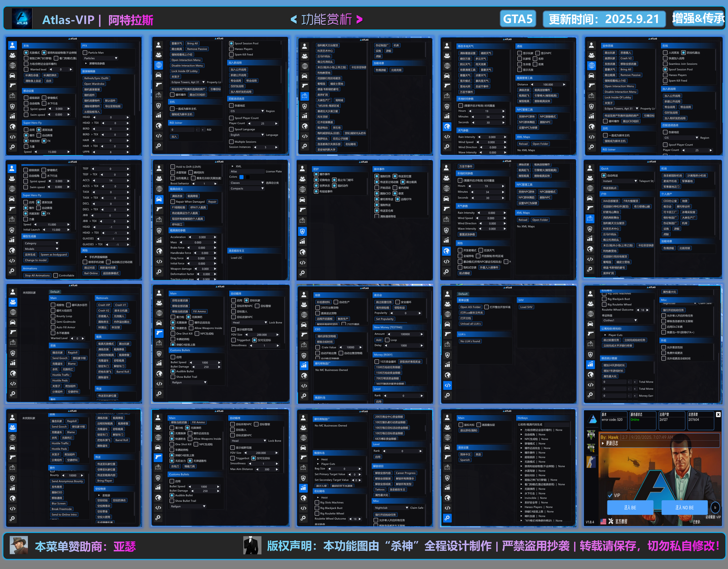Select GTA V Enhanced icon with E badge

pyautogui.click(x=591, y=447)
